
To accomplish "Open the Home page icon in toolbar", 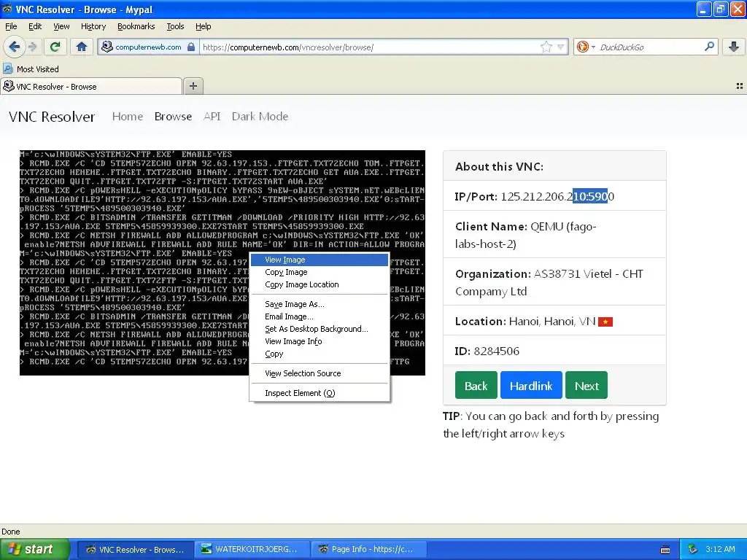I will coord(82,47).
